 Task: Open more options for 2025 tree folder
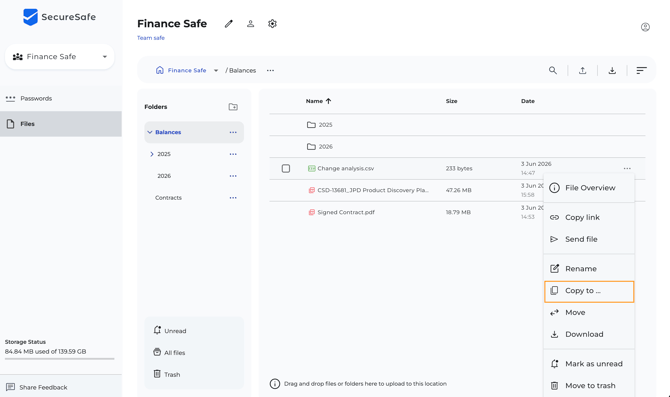[233, 154]
